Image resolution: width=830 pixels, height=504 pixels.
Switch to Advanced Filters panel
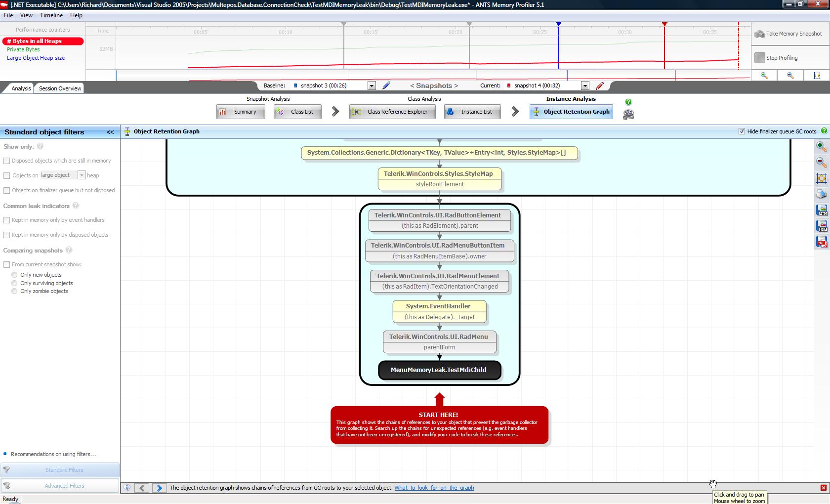(60, 486)
